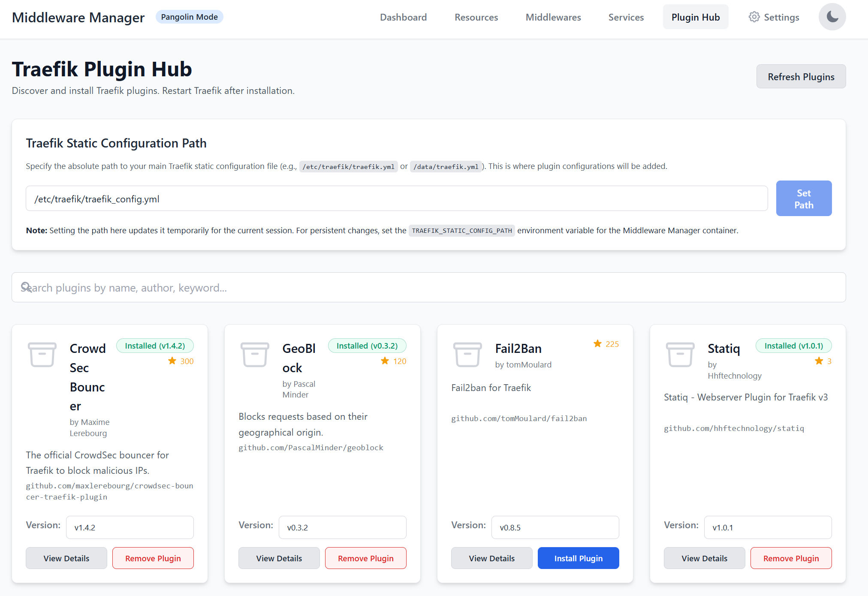Open the Resources tab
This screenshot has width=868, height=596.
476,17
